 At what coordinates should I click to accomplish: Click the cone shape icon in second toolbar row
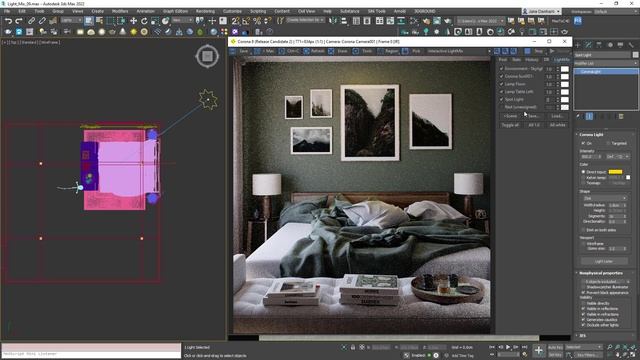pyautogui.click(x=122, y=31)
